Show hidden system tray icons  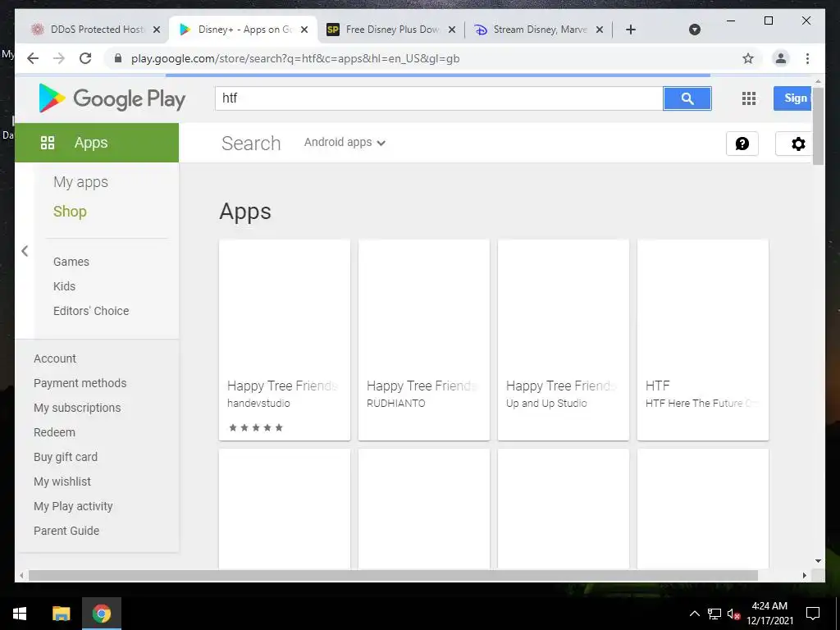[694, 614]
